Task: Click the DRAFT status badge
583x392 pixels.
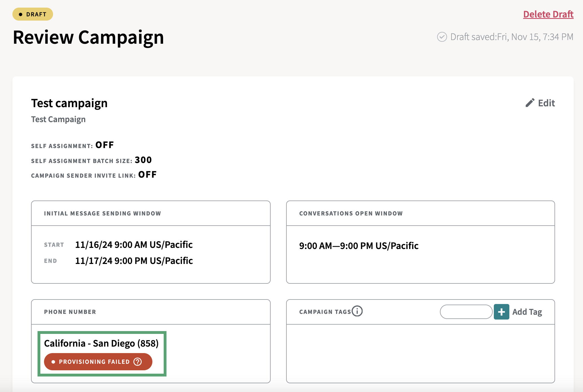Action: (x=33, y=14)
